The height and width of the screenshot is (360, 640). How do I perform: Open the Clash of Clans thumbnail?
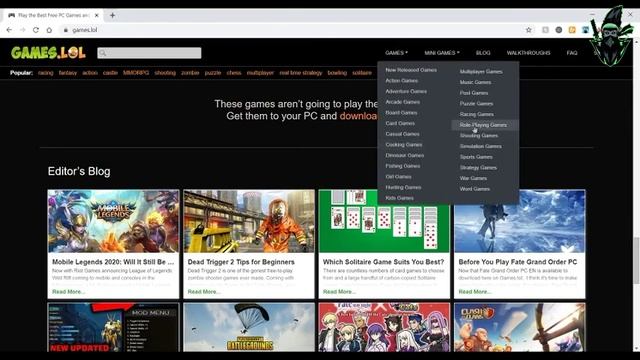(520, 327)
